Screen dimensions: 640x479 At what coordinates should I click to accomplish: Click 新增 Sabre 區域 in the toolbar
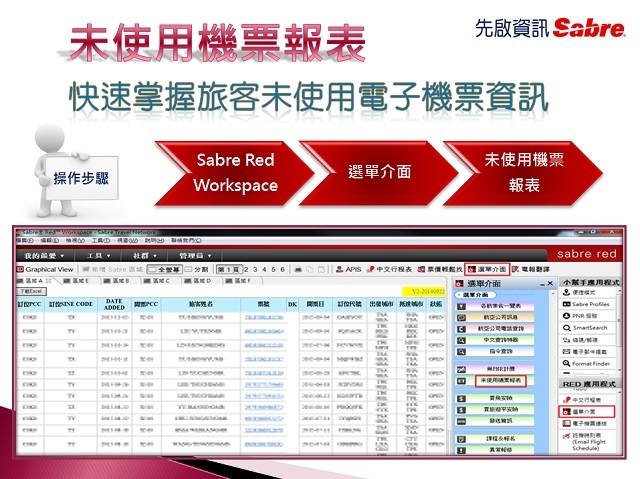click(113, 269)
